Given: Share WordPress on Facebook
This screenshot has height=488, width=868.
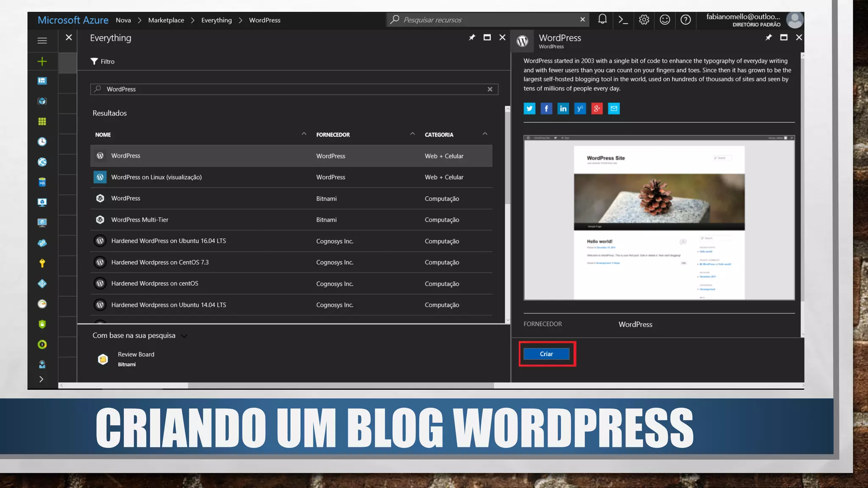Looking at the screenshot, I should coord(546,108).
